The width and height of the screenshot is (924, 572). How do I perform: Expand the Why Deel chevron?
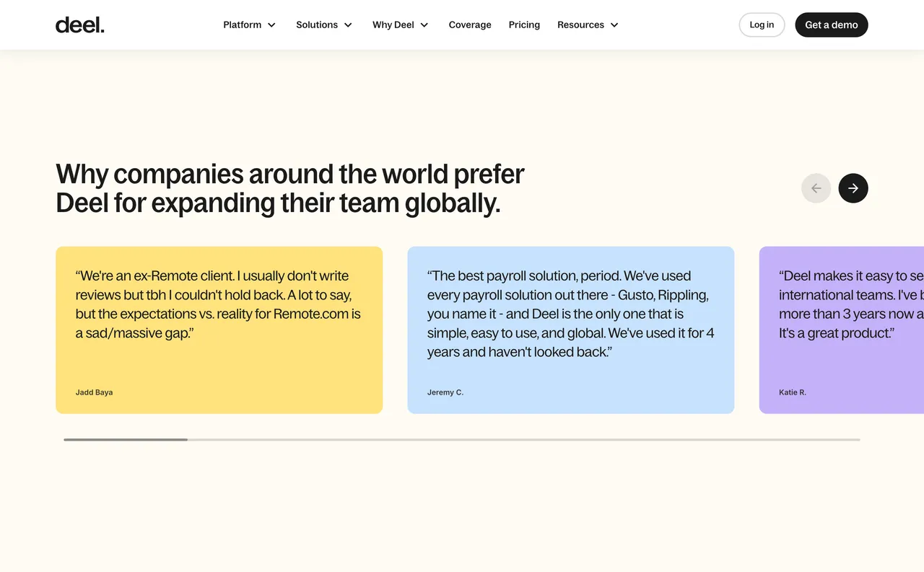424,25
